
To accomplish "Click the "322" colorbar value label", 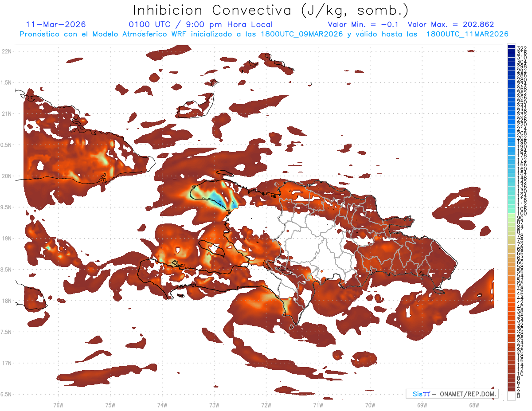I will [522, 48].
